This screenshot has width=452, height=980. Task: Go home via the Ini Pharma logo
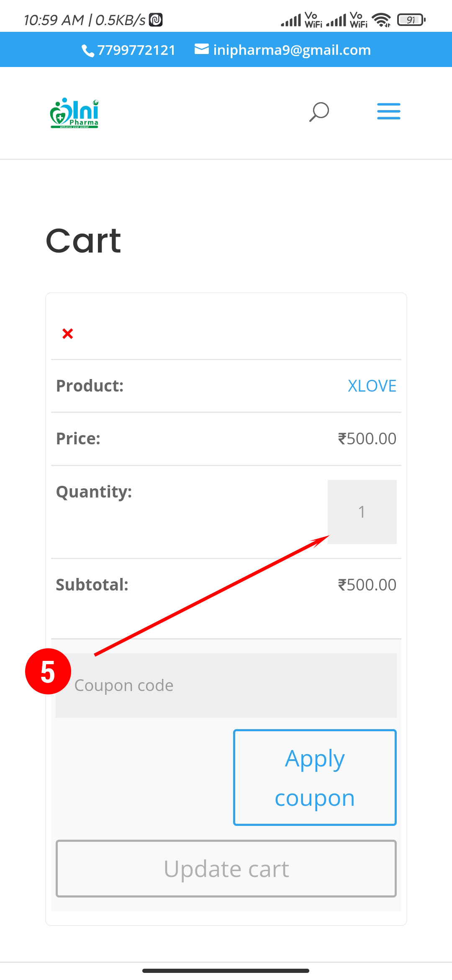(x=74, y=113)
